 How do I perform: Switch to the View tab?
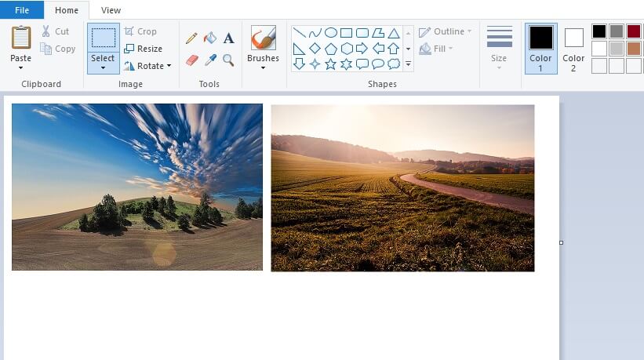point(111,10)
